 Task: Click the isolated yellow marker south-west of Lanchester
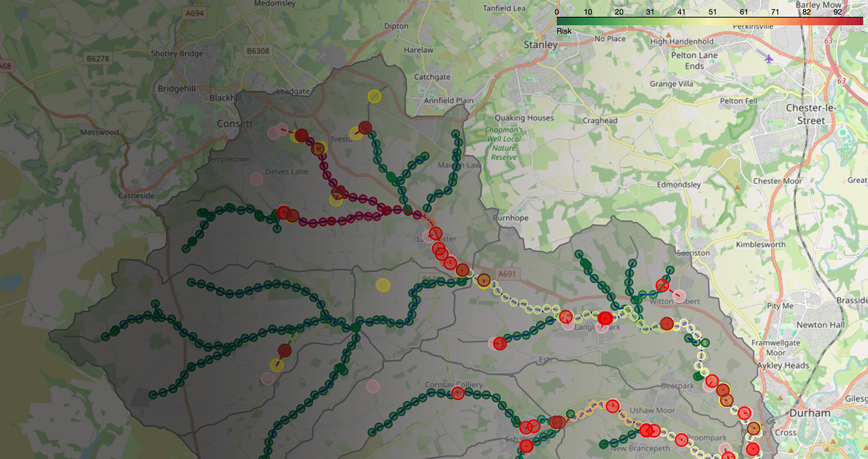(383, 285)
